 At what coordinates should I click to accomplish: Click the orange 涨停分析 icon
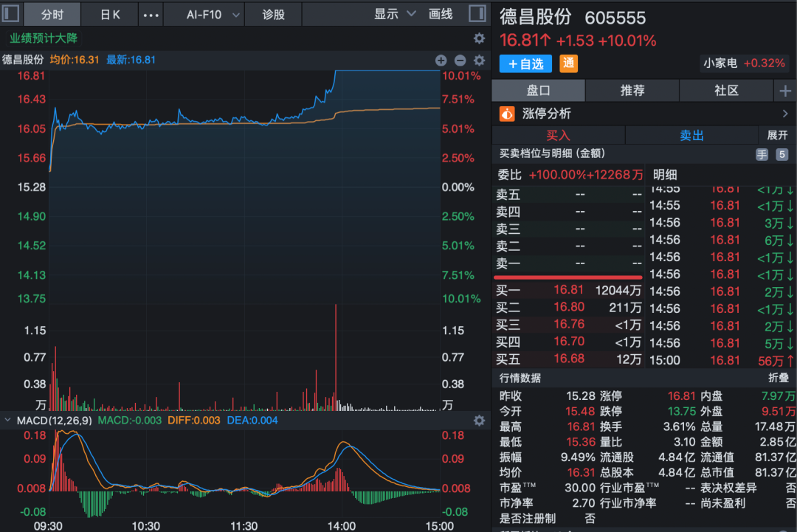point(507,114)
